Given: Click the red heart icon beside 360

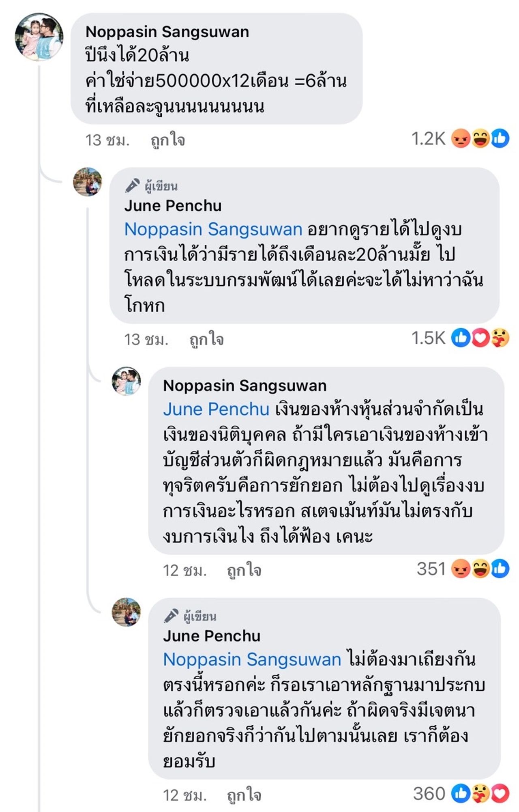Looking at the screenshot, I should [x=500, y=794].
